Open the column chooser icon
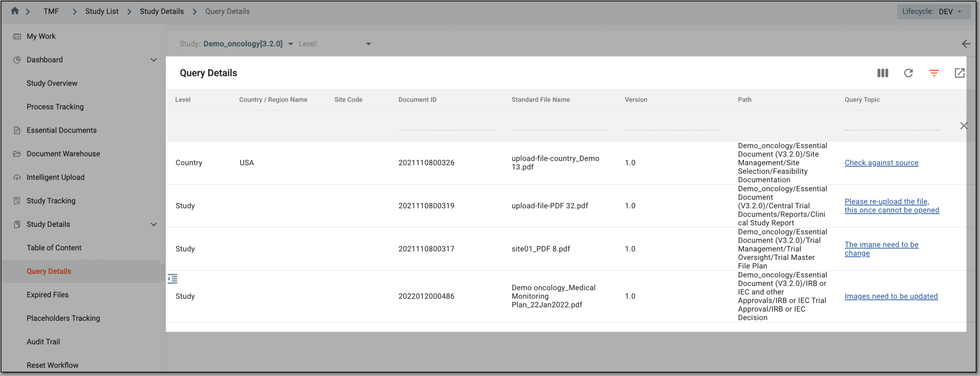980x376 pixels. [x=882, y=73]
